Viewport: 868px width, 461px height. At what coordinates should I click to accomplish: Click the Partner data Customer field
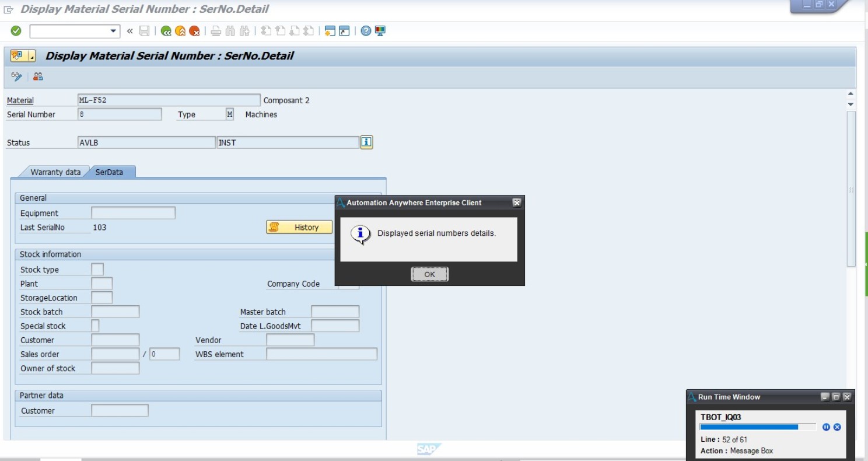[x=120, y=410]
